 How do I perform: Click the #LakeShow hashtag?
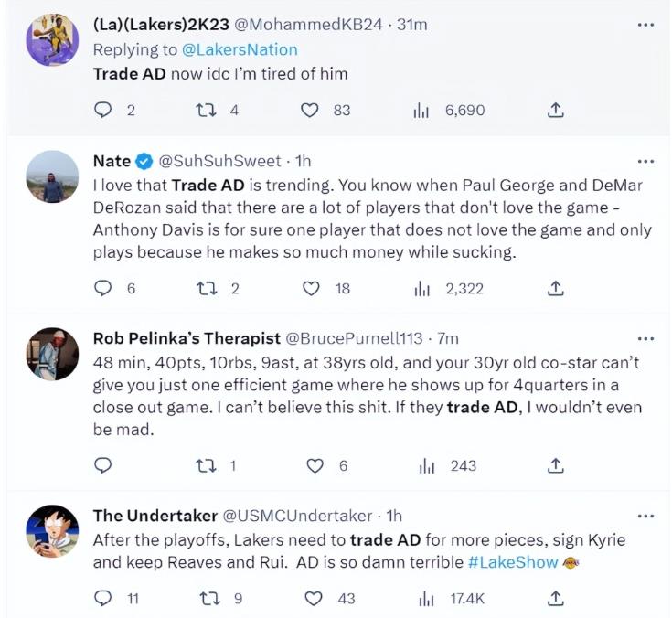(512, 562)
